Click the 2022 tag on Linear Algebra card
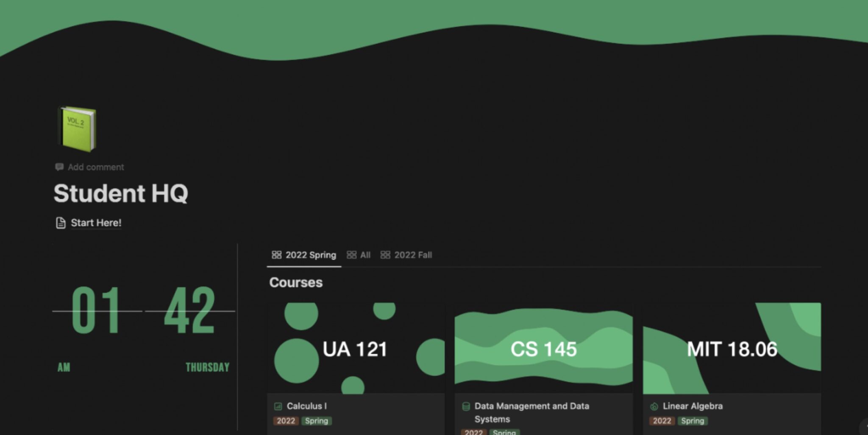 (x=662, y=421)
